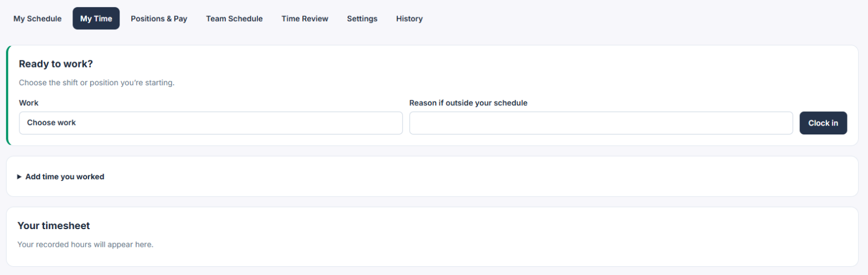Expand the Add time you worked section
This screenshot has width=868, height=275.
[x=61, y=177]
